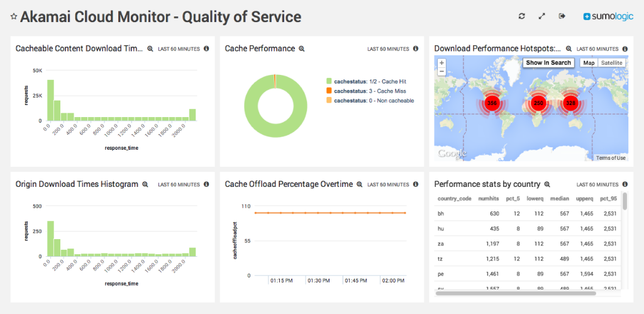Click the favorite star next to dashboard title
Screen dimensions: 644x314
tap(14, 16)
